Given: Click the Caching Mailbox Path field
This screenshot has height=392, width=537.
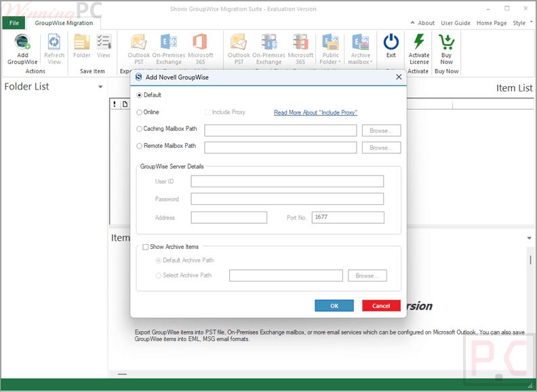Looking at the screenshot, I should pyautogui.click(x=281, y=130).
